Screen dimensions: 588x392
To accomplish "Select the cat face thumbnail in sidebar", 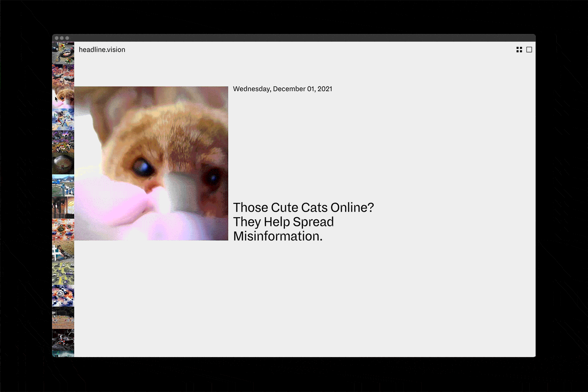I will 63,97.
